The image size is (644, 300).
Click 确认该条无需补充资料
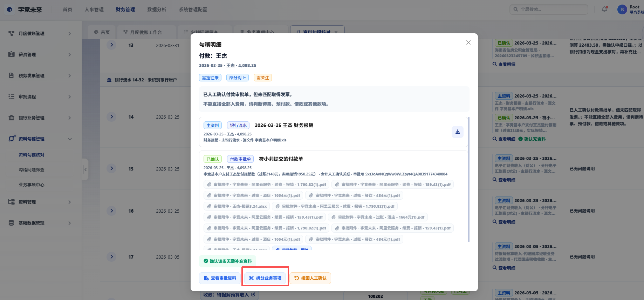click(x=228, y=261)
